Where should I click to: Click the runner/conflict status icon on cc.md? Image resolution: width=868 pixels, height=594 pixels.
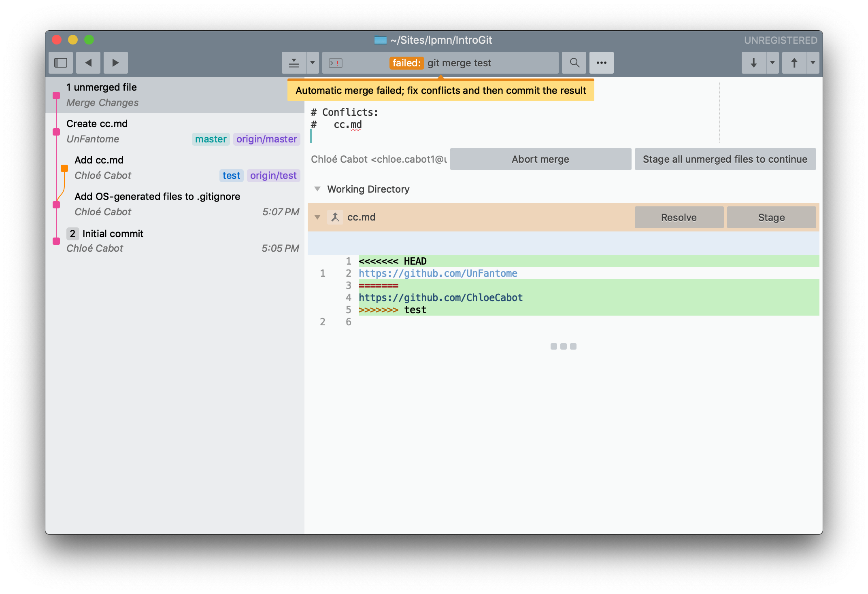tap(335, 217)
